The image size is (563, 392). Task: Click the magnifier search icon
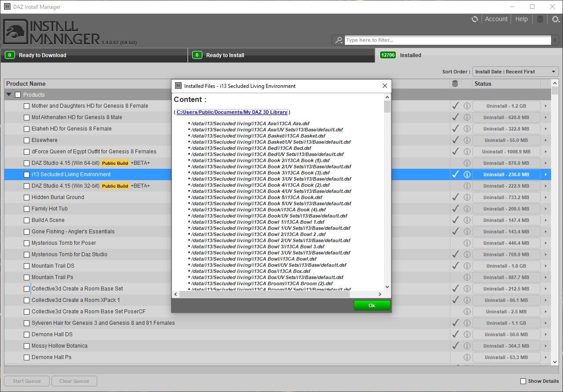338,40
